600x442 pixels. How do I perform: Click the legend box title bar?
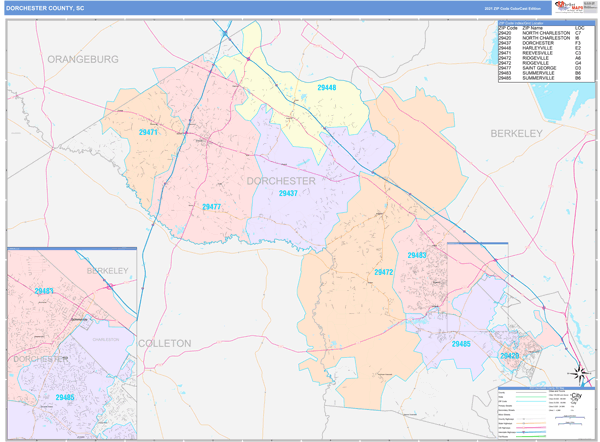click(546, 388)
